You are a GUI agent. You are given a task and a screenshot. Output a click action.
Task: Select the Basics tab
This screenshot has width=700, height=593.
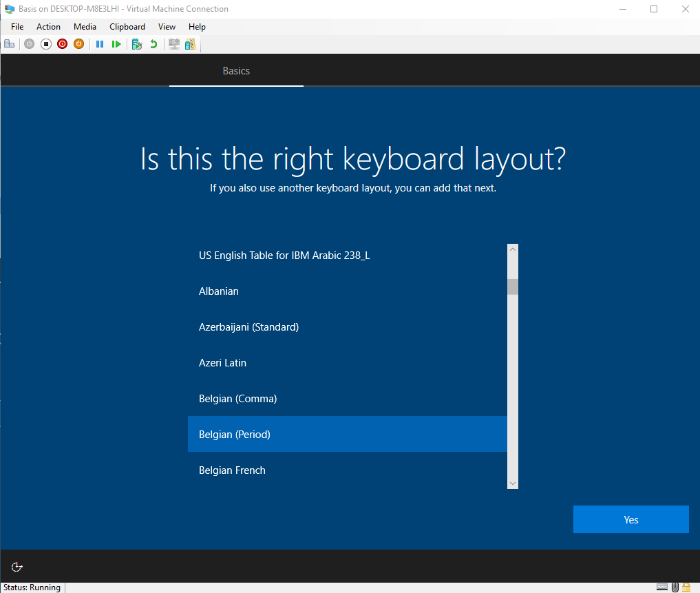pyautogui.click(x=236, y=71)
